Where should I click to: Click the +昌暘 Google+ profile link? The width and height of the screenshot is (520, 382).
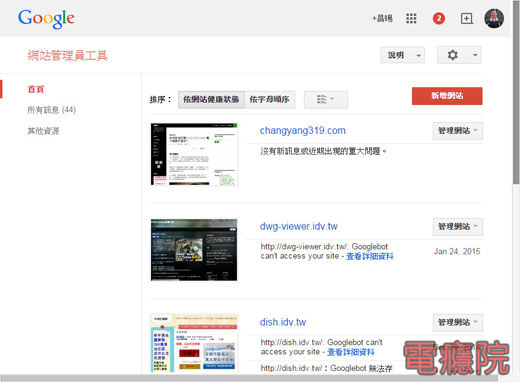click(382, 18)
